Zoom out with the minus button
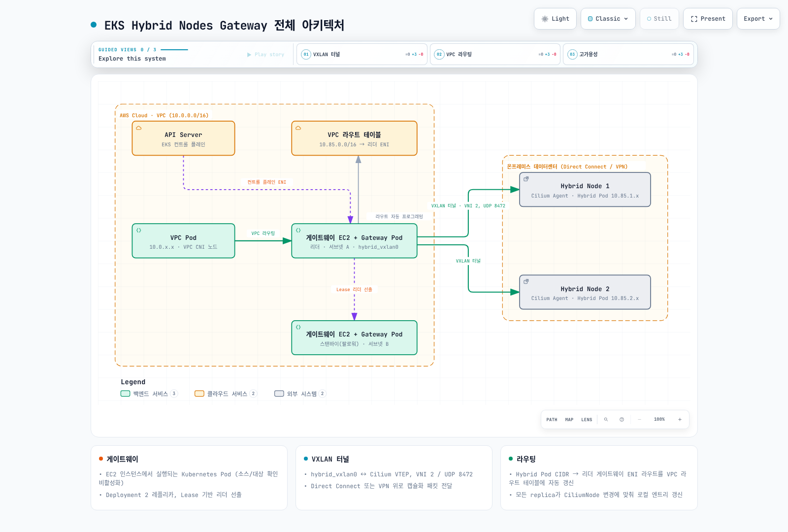Viewport: 788px width, 532px height. point(639,420)
